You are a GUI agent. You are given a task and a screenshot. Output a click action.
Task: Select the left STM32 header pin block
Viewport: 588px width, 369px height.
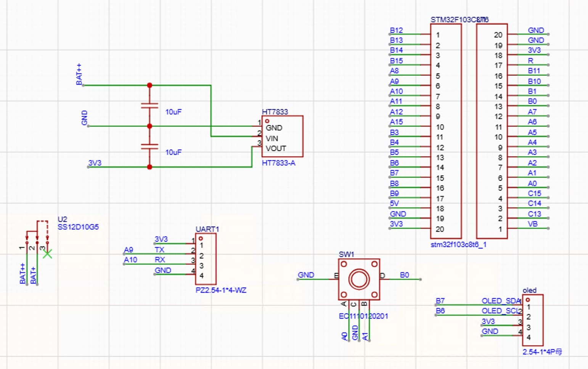click(446, 131)
